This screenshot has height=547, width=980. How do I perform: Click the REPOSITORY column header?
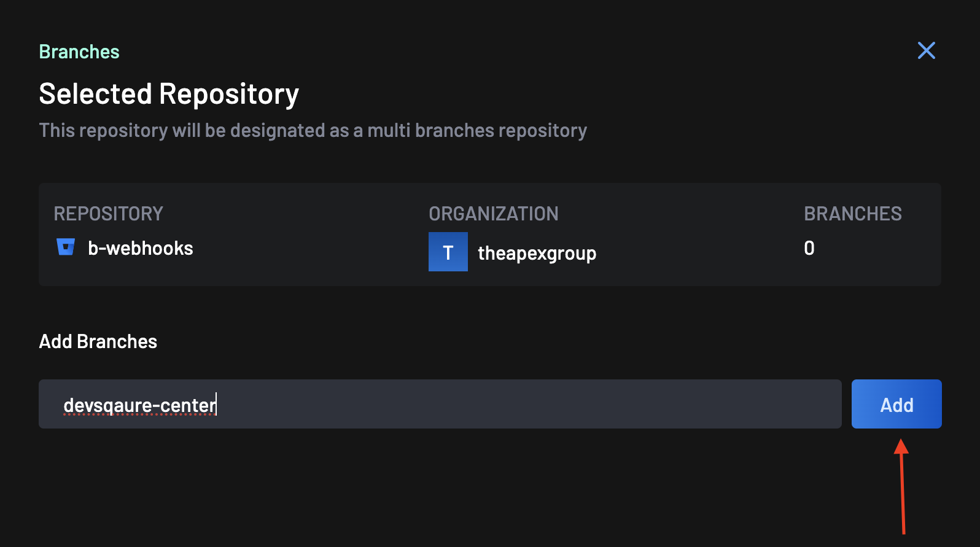click(109, 214)
